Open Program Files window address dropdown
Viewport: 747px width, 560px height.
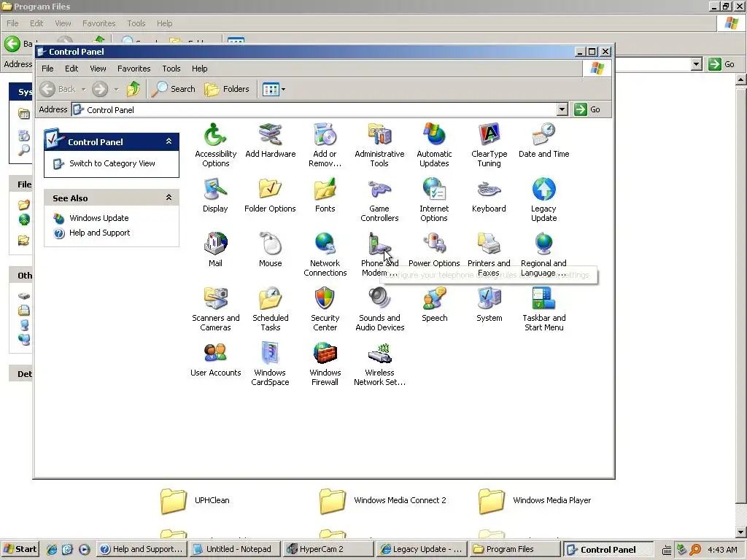(x=697, y=64)
